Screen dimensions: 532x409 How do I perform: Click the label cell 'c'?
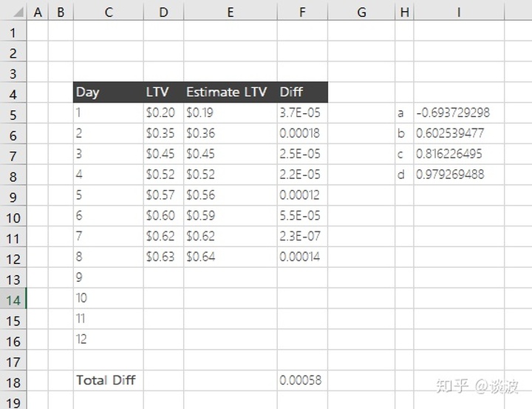(x=404, y=155)
